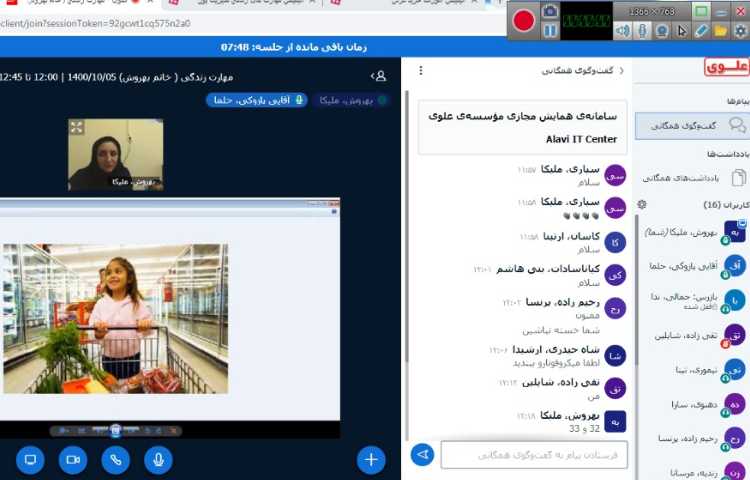750x480 pixels.
Task: Click the small icon on the shared window's title bar
Action: (335, 211)
